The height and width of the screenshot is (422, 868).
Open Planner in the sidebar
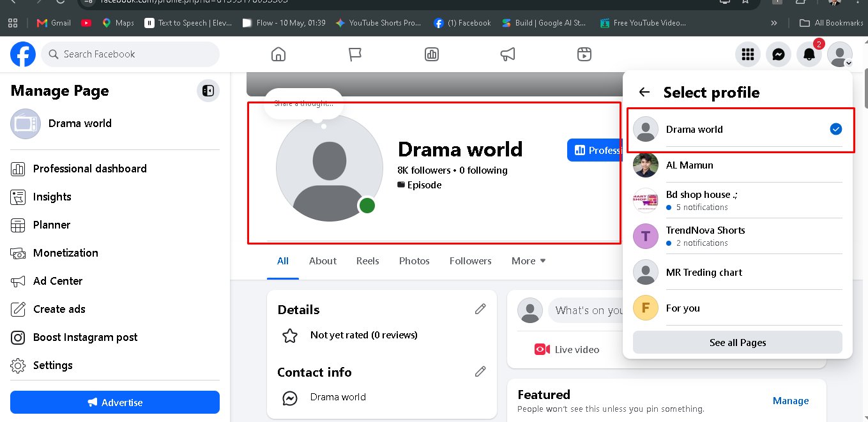click(115, 225)
